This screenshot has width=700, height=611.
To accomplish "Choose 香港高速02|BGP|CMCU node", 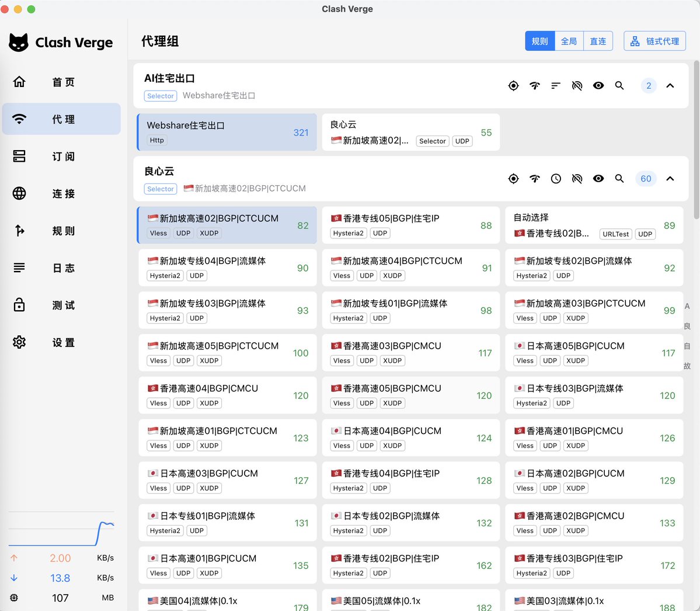I will (x=594, y=523).
